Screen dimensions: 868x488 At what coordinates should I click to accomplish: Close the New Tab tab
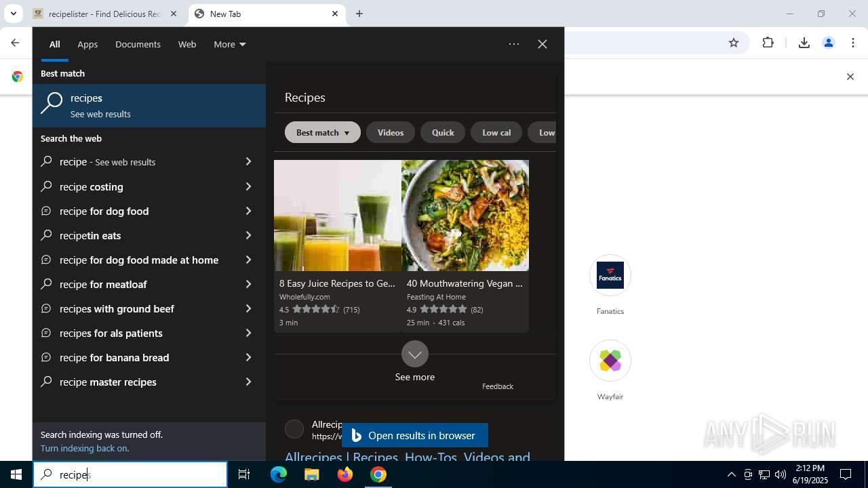[335, 14]
